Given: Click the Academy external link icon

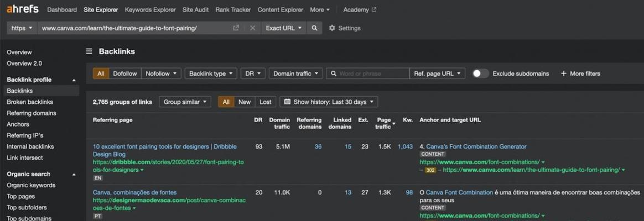Looking at the screenshot, I should (374, 9).
